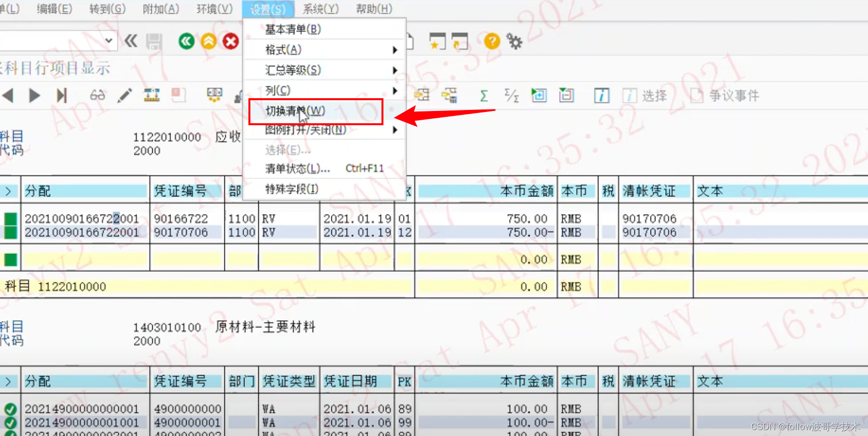Click 清帐凭证 column header in first table

[655, 191]
